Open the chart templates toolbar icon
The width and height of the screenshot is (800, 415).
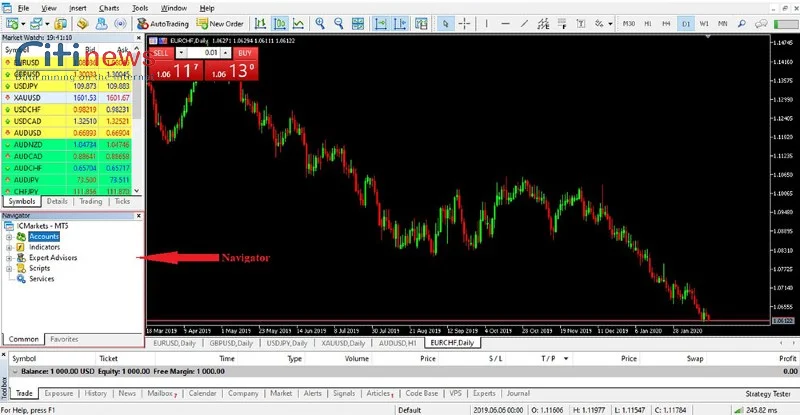click(x=421, y=23)
